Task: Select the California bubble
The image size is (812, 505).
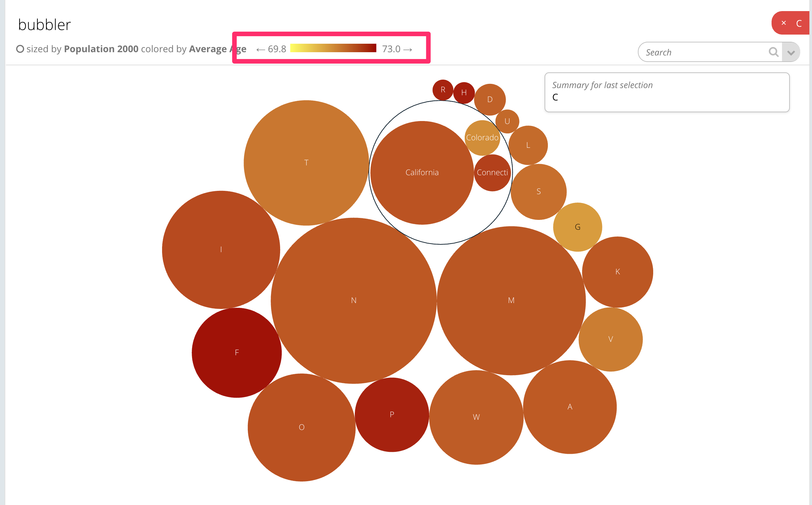Action: 422,173
